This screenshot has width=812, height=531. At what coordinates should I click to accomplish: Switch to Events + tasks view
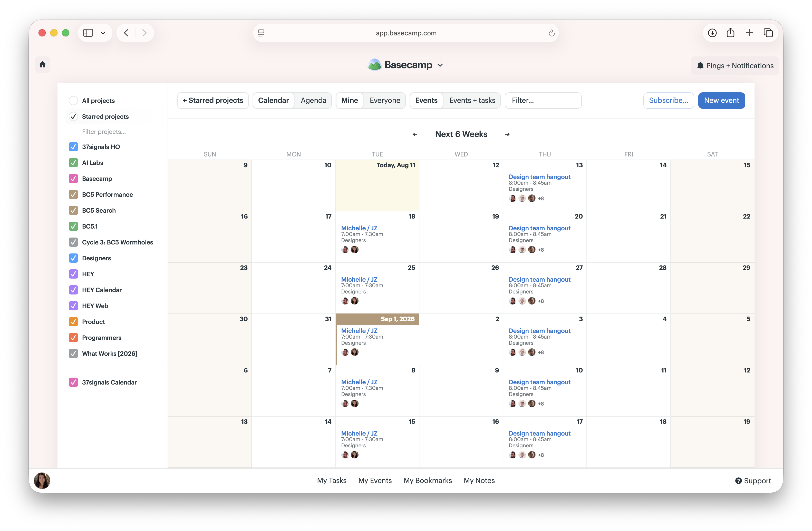click(472, 100)
